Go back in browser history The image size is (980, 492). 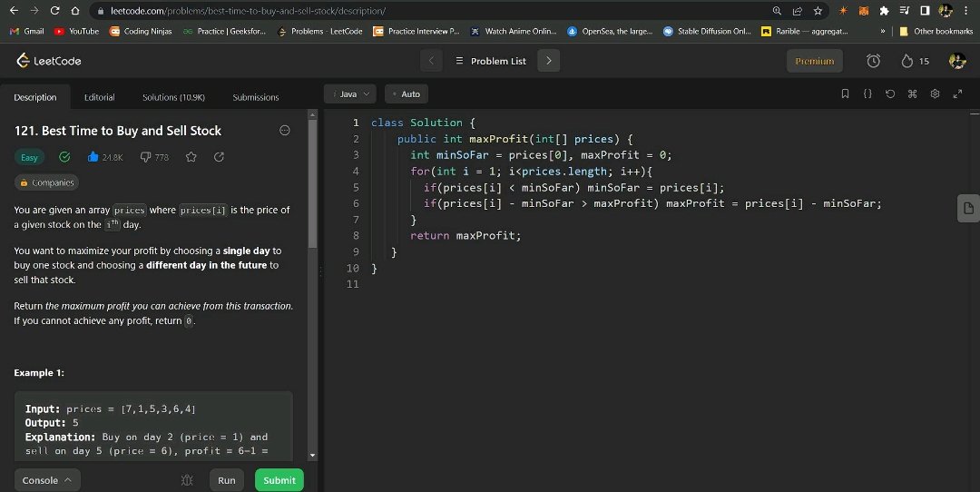(x=14, y=11)
